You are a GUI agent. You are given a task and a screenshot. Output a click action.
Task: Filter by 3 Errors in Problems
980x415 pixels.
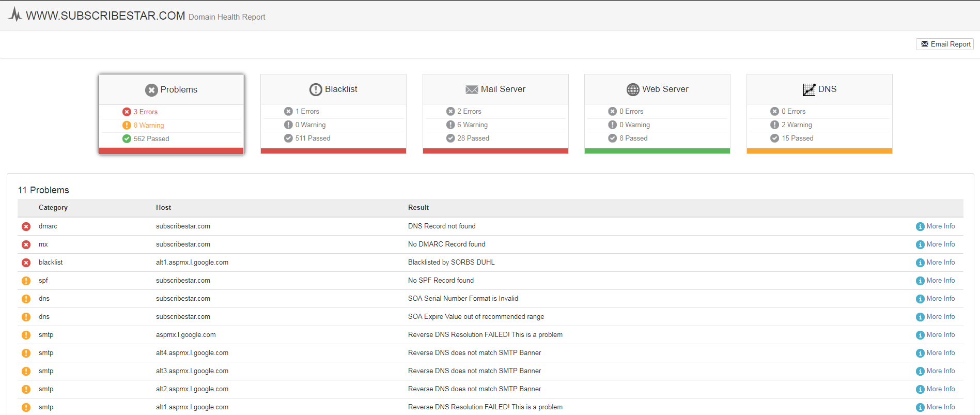[x=145, y=112]
